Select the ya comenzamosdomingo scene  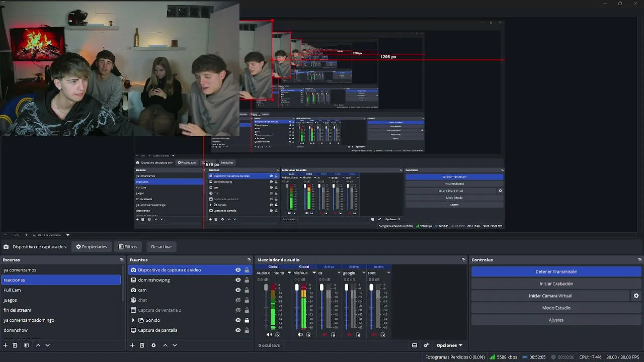coord(61,320)
